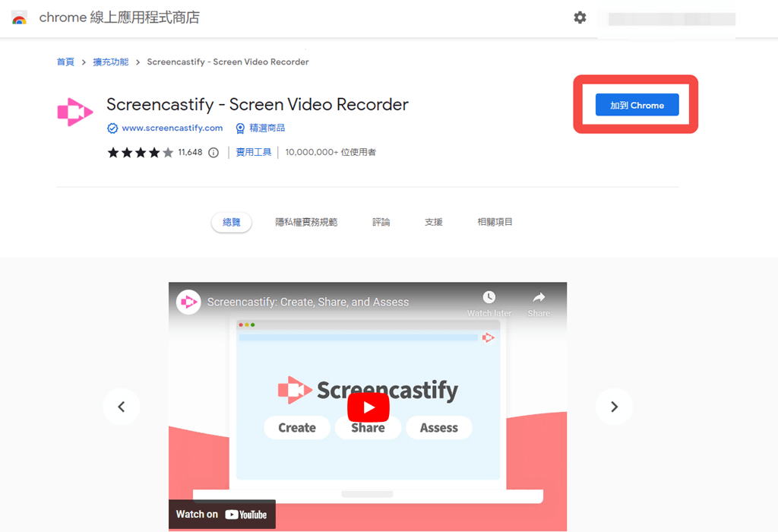Image resolution: width=778 pixels, height=532 pixels.
Task: Click Watch on YouTube badge
Action: pos(222,514)
